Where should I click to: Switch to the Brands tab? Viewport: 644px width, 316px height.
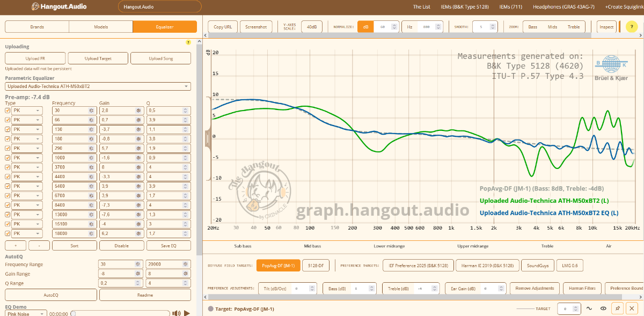click(x=37, y=27)
